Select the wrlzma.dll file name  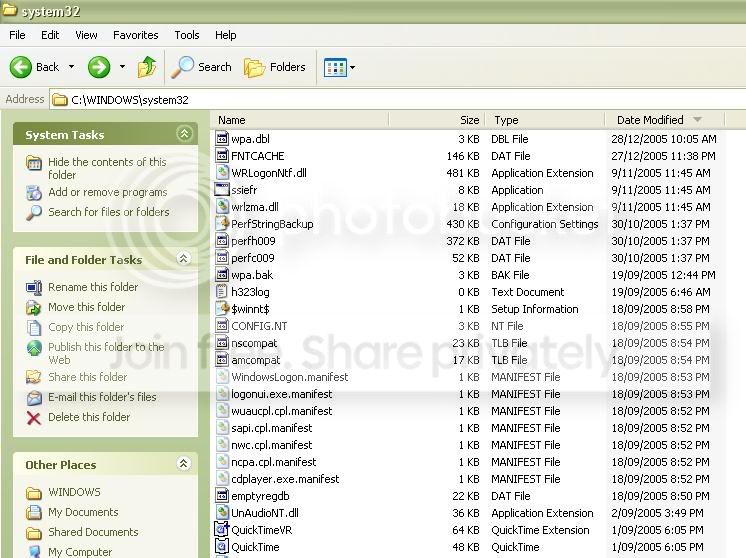coord(255,207)
